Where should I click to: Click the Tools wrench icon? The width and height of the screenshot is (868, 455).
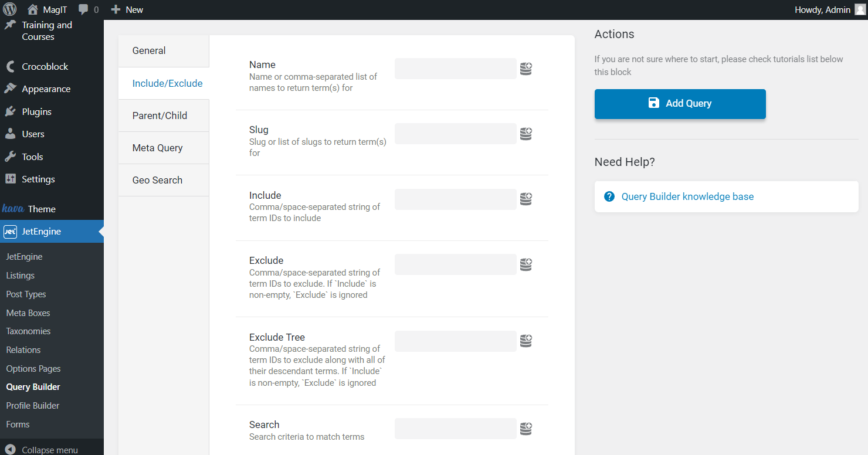point(10,157)
